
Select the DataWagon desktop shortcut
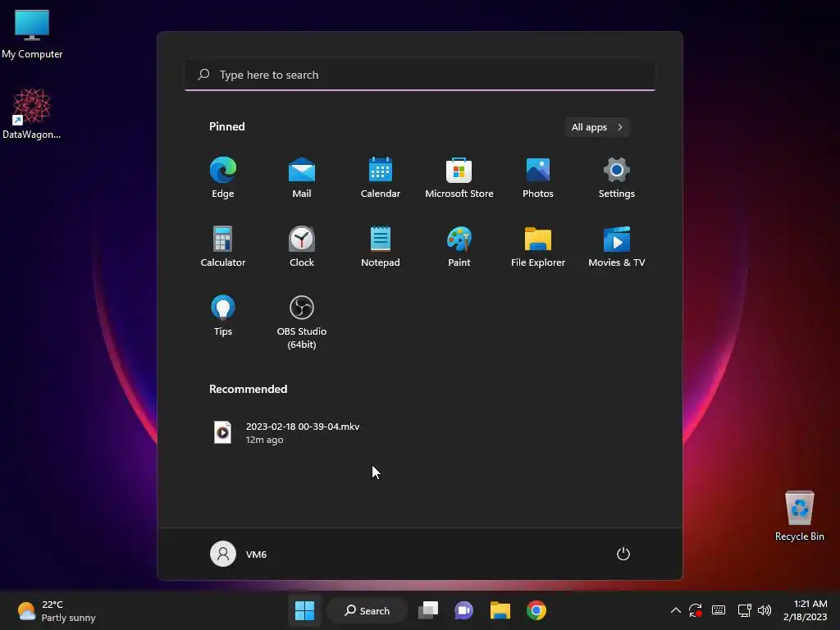tap(32, 113)
